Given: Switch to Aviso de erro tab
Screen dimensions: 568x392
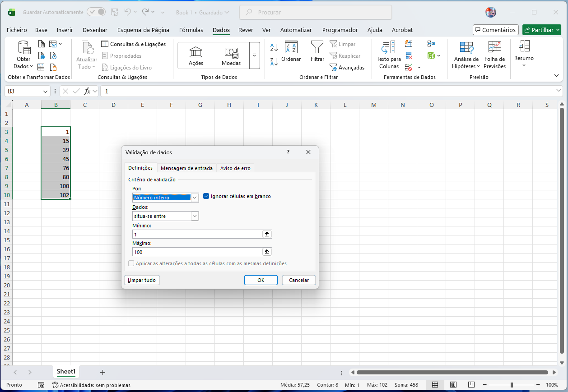Looking at the screenshot, I should 235,168.
